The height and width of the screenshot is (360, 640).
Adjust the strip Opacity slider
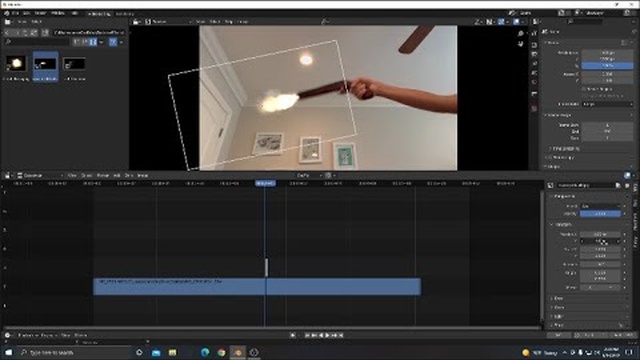pos(600,214)
